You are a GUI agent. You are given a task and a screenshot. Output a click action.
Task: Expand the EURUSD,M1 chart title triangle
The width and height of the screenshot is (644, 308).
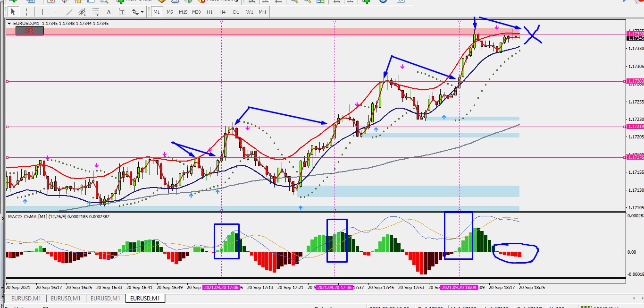9,23
